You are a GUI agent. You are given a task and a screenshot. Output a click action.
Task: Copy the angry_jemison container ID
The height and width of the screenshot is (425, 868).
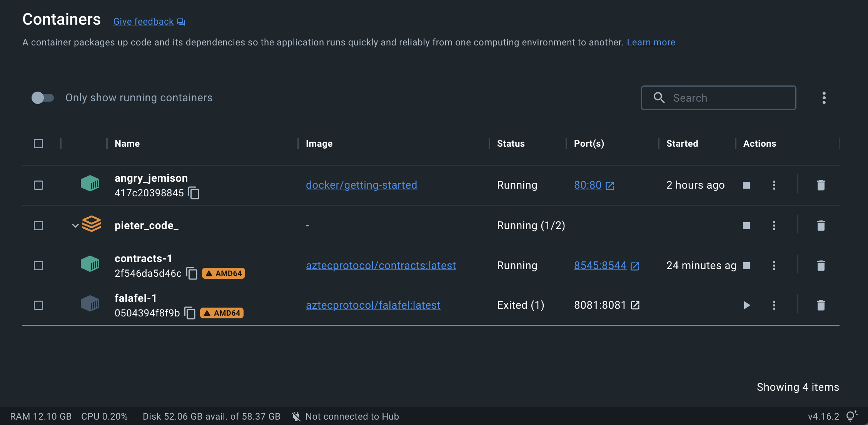pos(194,193)
